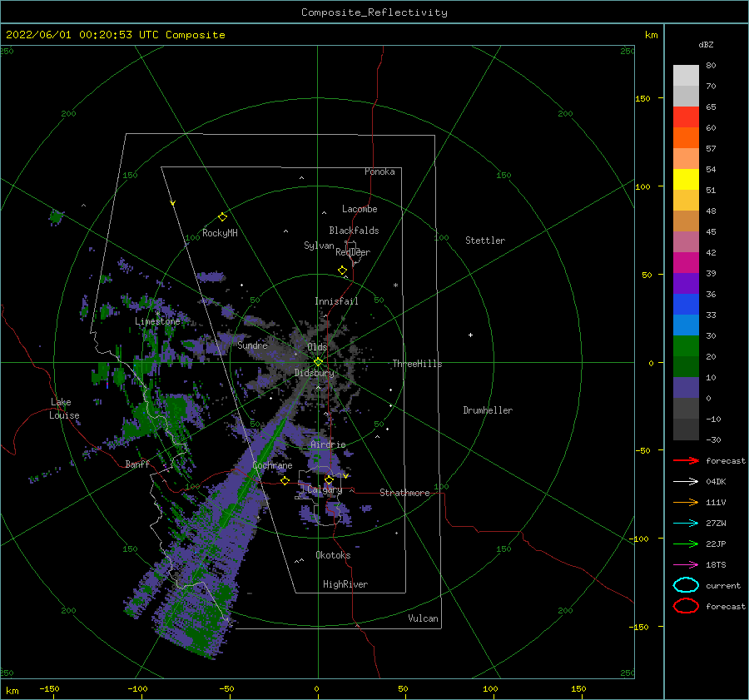This screenshot has width=749, height=700.
Task: Click the Cochrane label
Action: click(x=272, y=465)
